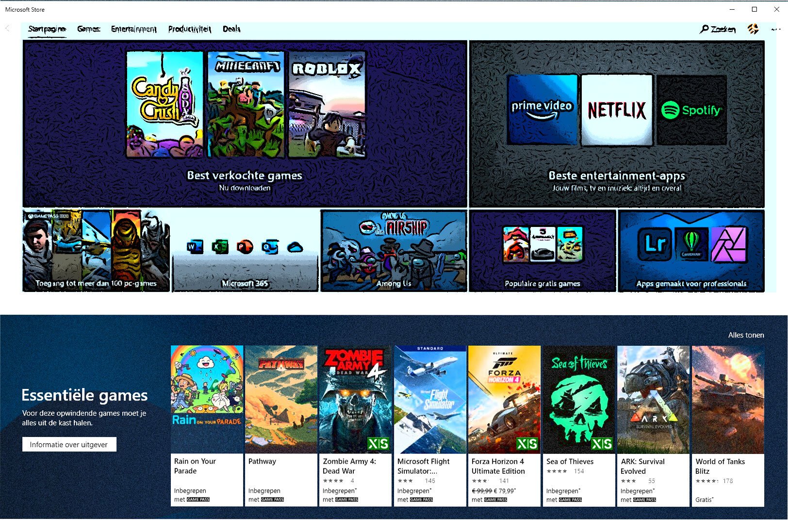Go back using the back arrow

7,29
